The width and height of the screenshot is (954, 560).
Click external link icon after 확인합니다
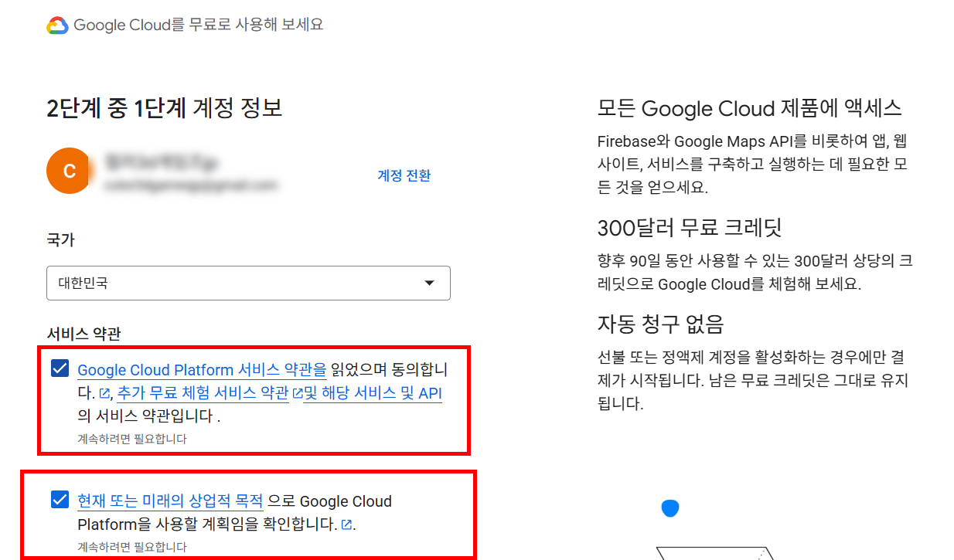point(346,525)
